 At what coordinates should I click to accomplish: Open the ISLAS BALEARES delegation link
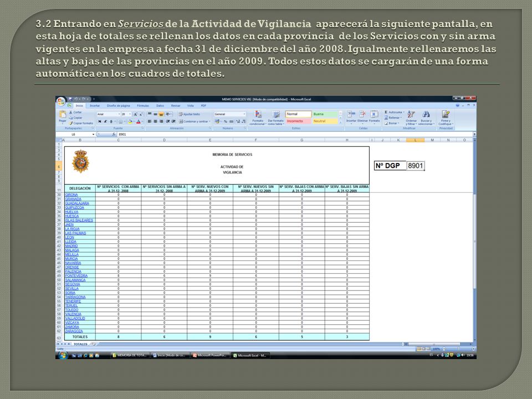point(79,220)
